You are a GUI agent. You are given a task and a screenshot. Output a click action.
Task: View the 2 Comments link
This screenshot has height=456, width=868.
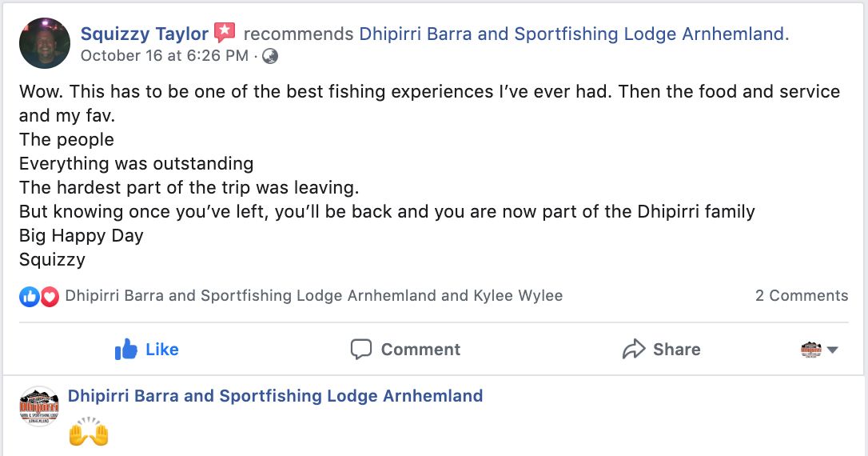tap(802, 296)
